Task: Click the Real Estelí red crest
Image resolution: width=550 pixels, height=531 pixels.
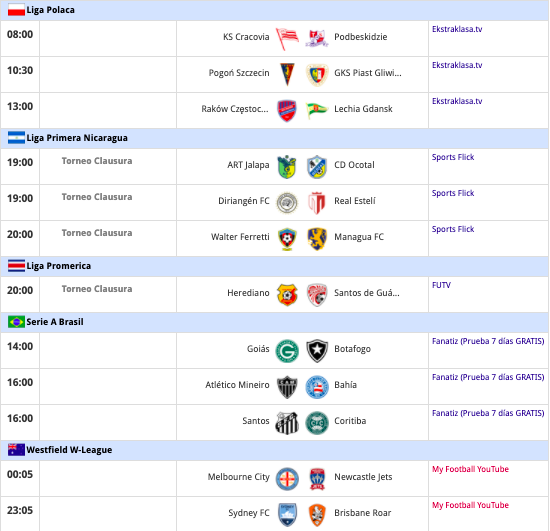Action: coord(317,203)
